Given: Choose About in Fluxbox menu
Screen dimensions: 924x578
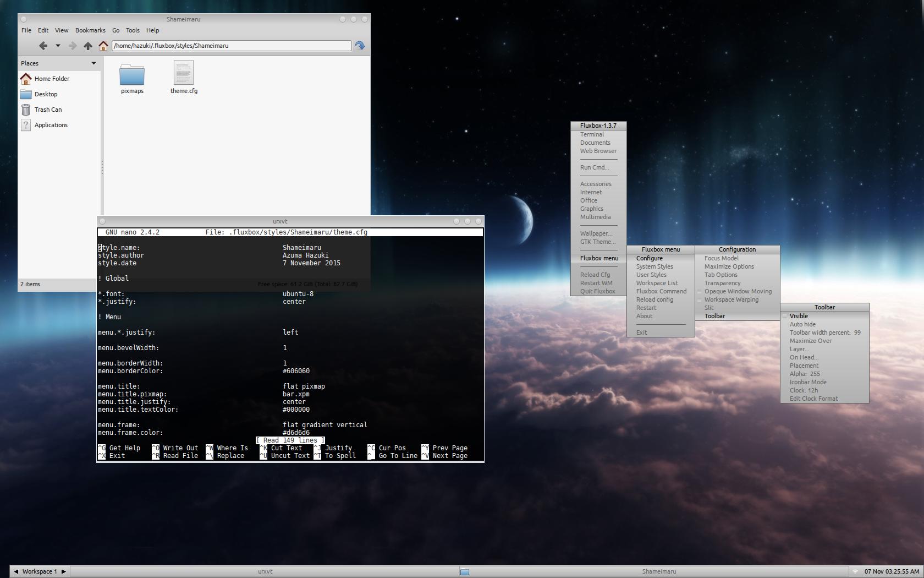Looking at the screenshot, I should tap(661, 316).
